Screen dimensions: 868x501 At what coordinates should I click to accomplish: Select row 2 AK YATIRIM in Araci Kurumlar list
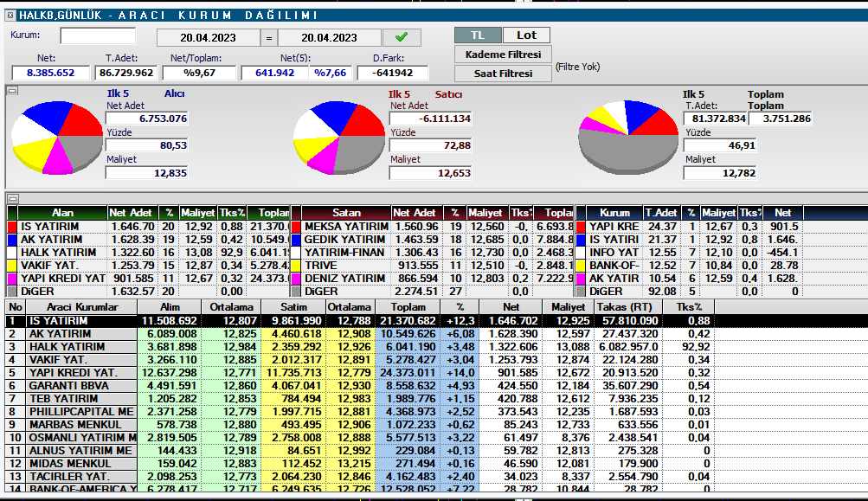tap(360, 334)
